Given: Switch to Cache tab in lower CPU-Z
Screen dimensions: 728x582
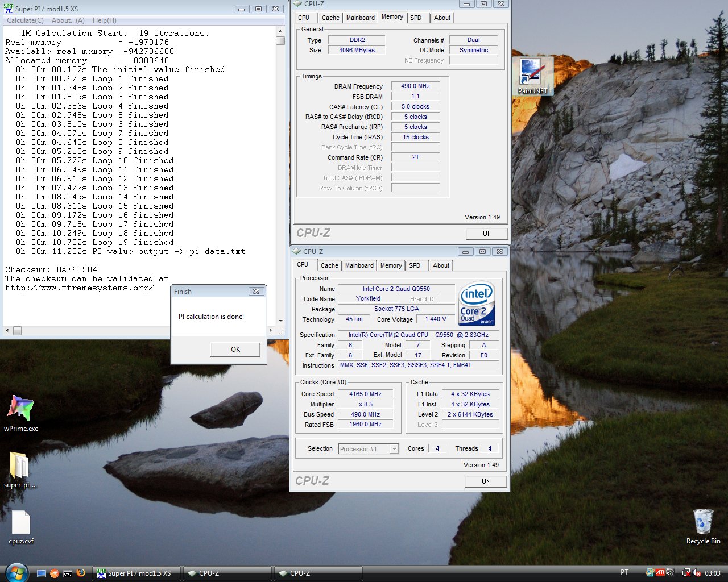Looking at the screenshot, I should 329,265.
